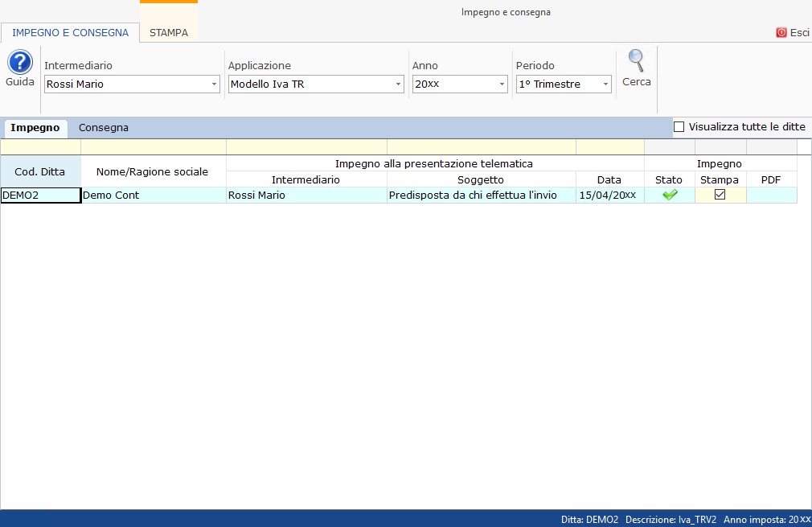Click the filter field above Intermediario column
This screenshot has width=812, height=527.
306,146
